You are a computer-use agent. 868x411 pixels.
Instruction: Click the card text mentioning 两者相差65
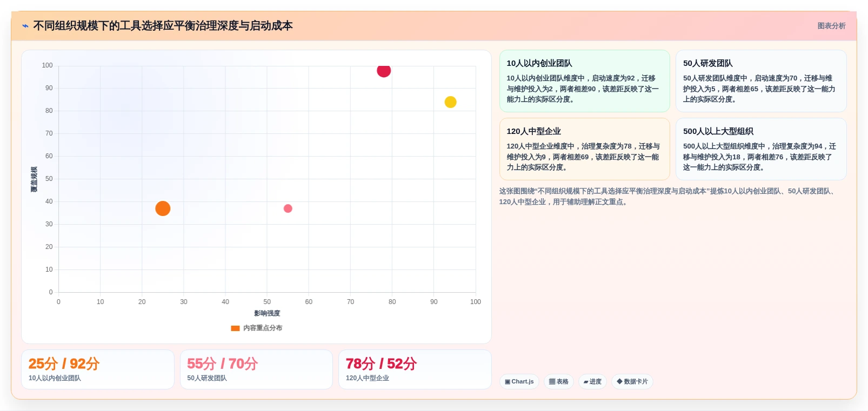pos(759,89)
